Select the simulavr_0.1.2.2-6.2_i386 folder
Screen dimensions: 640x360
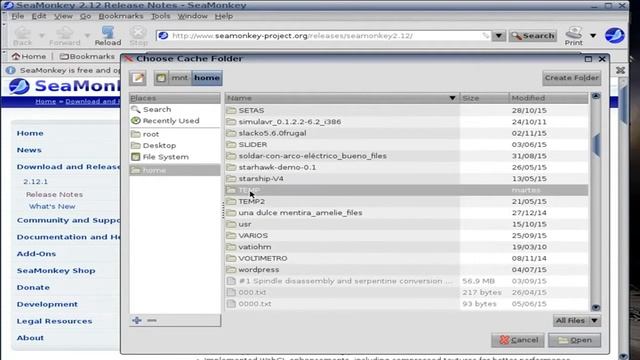(x=406, y=122)
